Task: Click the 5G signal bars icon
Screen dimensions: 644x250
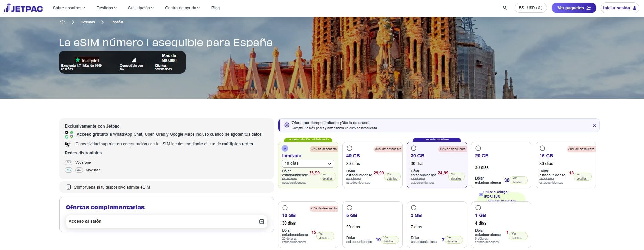Action: pyautogui.click(x=134, y=60)
